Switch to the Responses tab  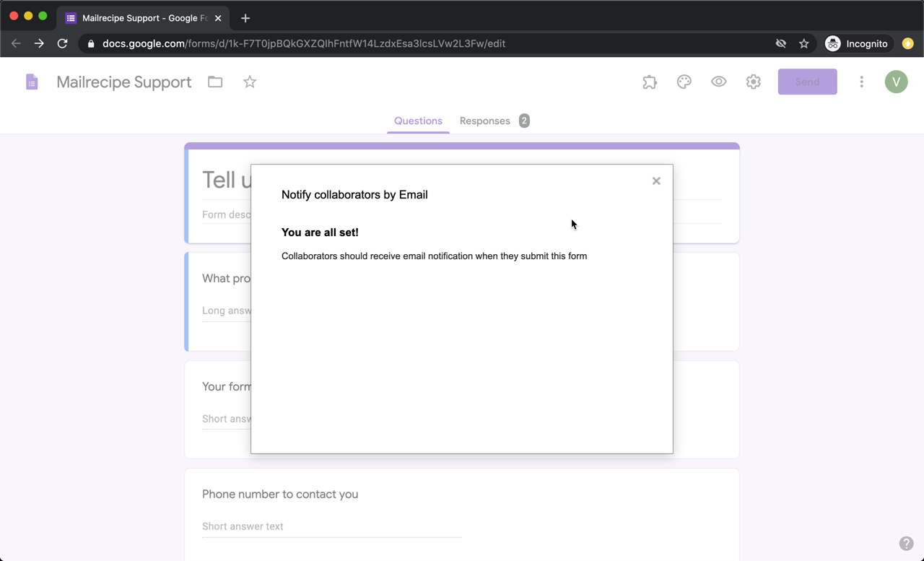[x=484, y=121]
